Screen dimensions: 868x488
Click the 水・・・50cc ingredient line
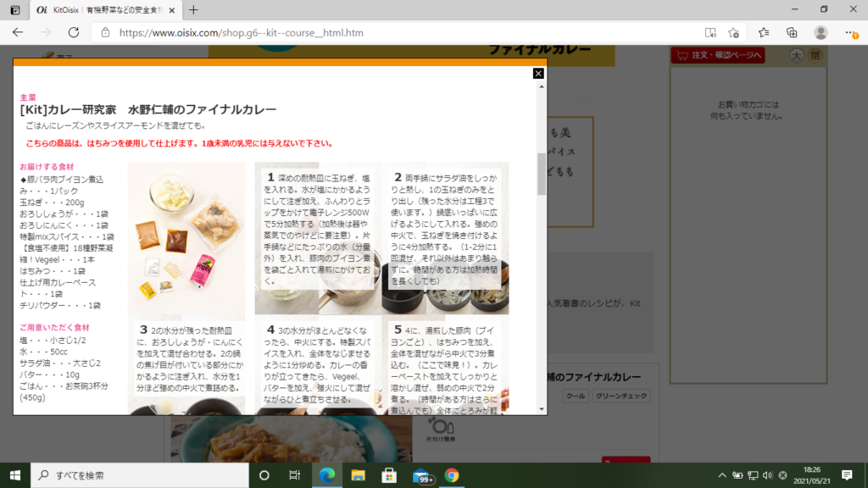[x=44, y=352]
